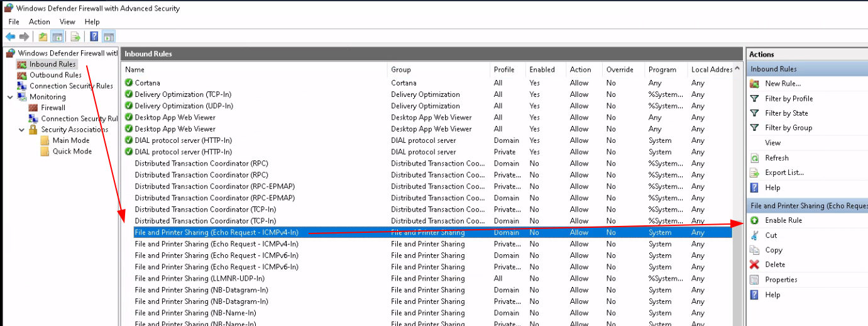Select Private Echo Request - ICMPv6-In rule
Image resolution: width=868 pixels, height=326 pixels.
427,267
